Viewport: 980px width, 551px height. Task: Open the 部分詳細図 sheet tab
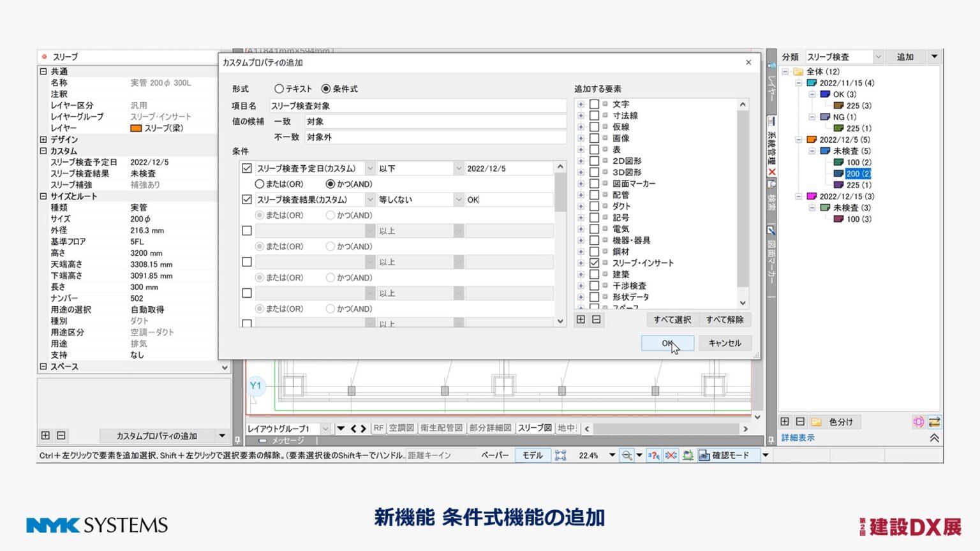[490, 428]
